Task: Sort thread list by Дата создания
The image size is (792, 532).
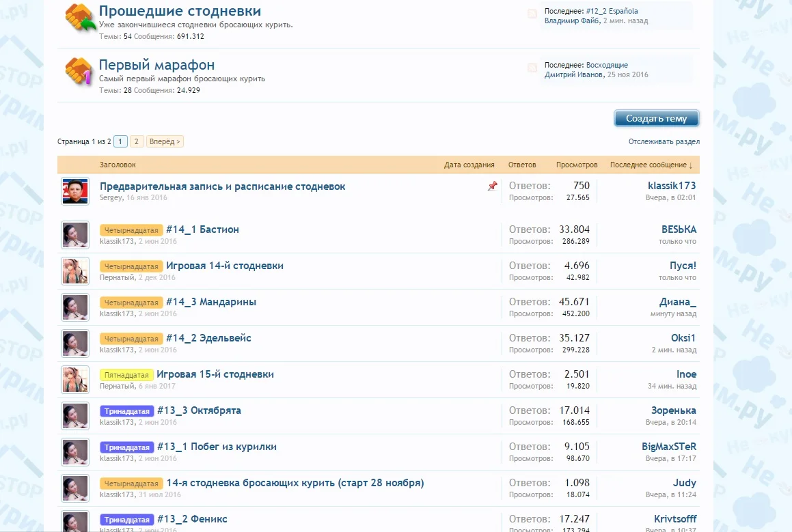Action: coord(469,165)
